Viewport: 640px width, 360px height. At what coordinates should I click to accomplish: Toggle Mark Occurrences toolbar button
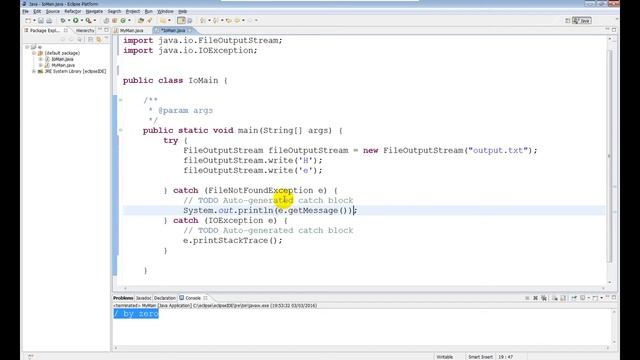click(x=181, y=20)
